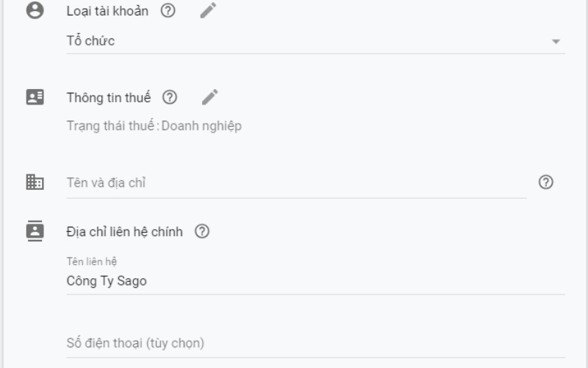This screenshot has width=588, height=368.
Task: Click the Địa chỉ liên hệ chính heading
Action: tap(125, 231)
